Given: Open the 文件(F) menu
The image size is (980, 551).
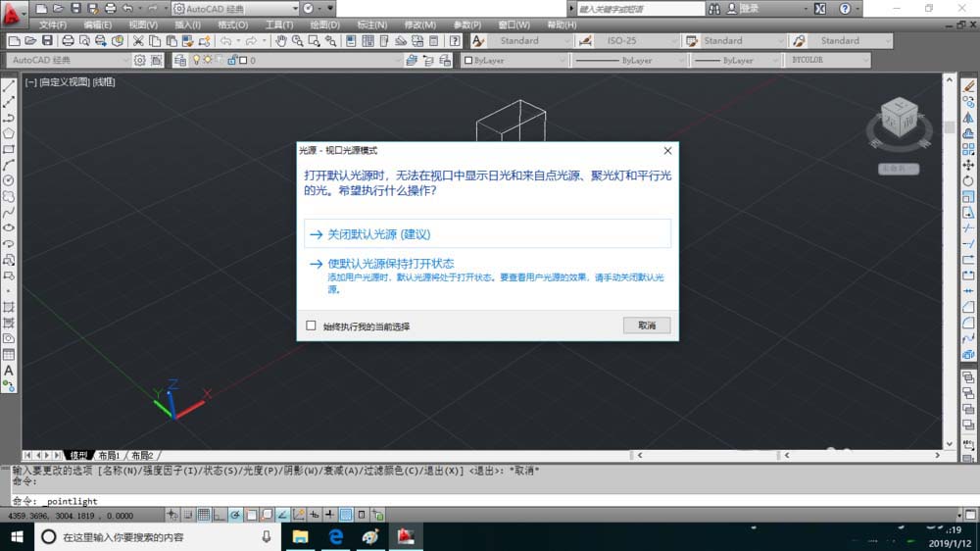Looking at the screenshot, I should [x=53, y=25].
